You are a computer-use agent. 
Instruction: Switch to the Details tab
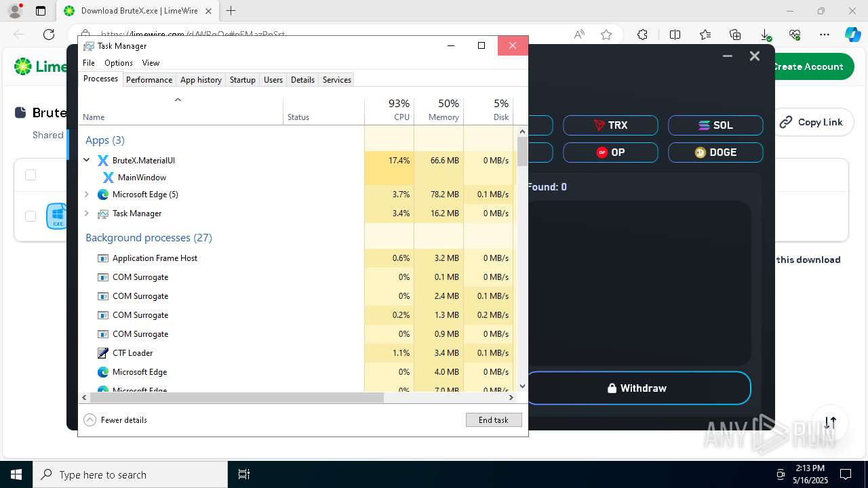click(302, 80)
